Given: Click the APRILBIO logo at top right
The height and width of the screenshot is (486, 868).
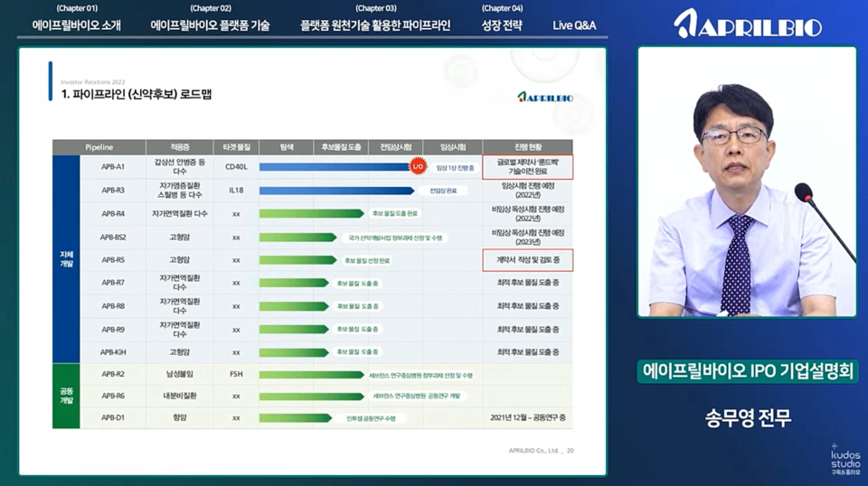Looking at the screenshot, I should [x=747, y=23].
